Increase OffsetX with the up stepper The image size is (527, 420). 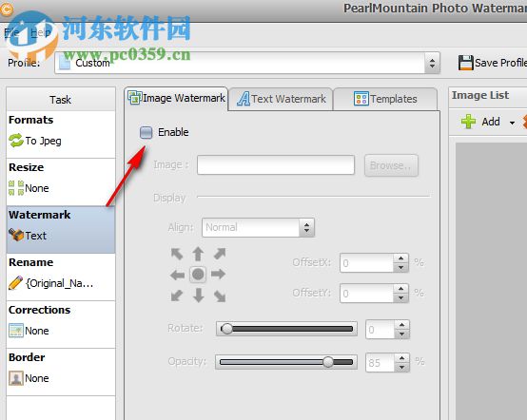pos(400,258)
